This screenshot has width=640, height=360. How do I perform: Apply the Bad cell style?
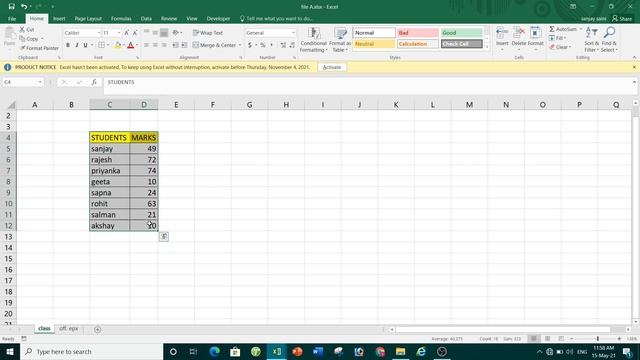coord(418,33)
